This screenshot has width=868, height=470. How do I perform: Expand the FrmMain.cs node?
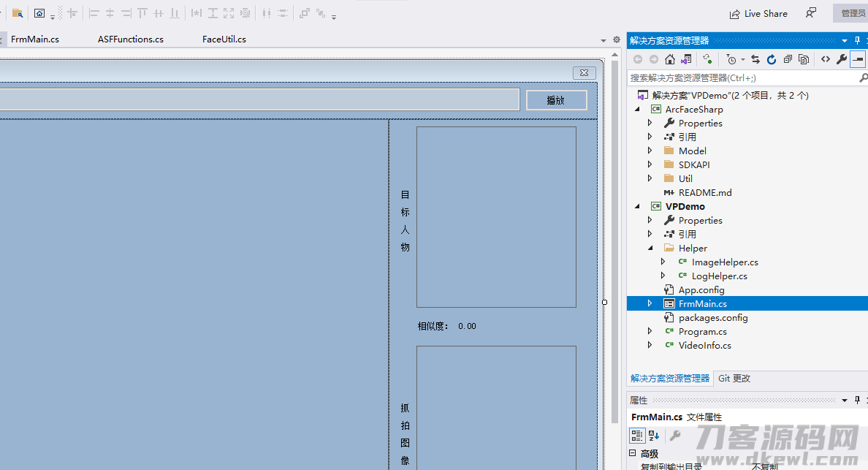pyautogui.click(x=650, y=303)
